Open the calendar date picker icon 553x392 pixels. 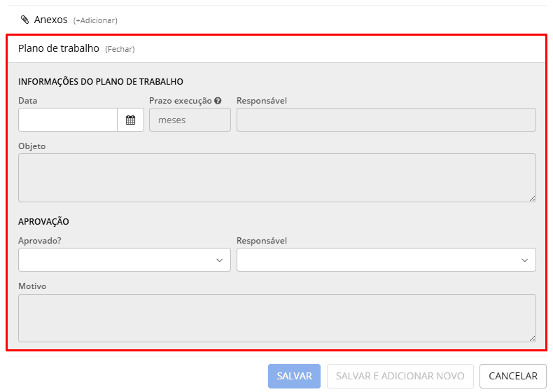(x=130, y=120)
